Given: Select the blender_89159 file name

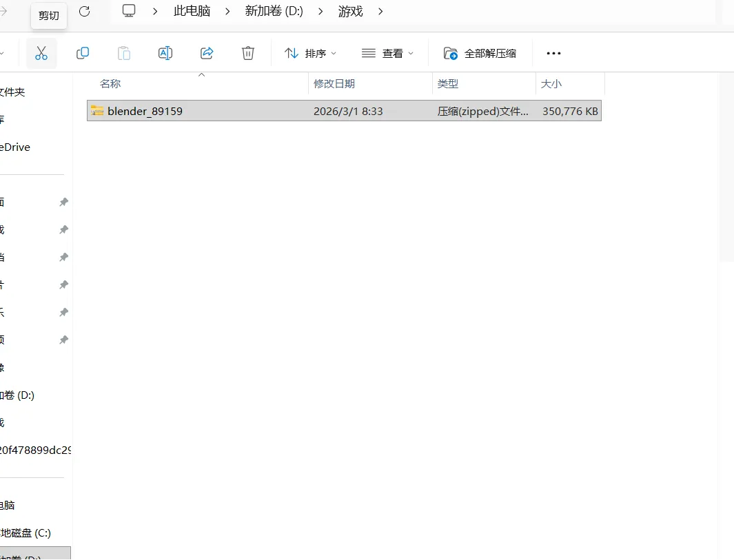Looking at the screenshot, I should pos(145,112).
